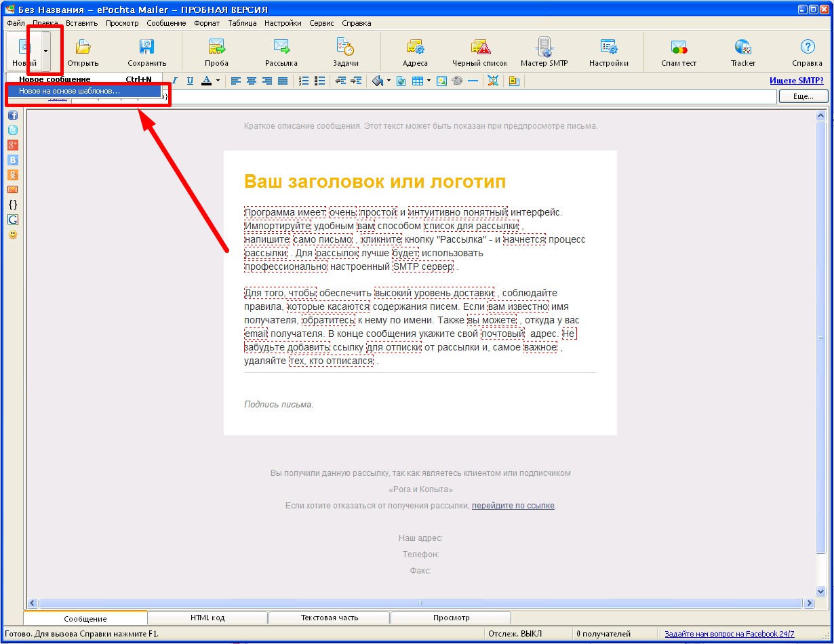Click the VKontakte sidebar icon
834x644 pixels.
13,160
